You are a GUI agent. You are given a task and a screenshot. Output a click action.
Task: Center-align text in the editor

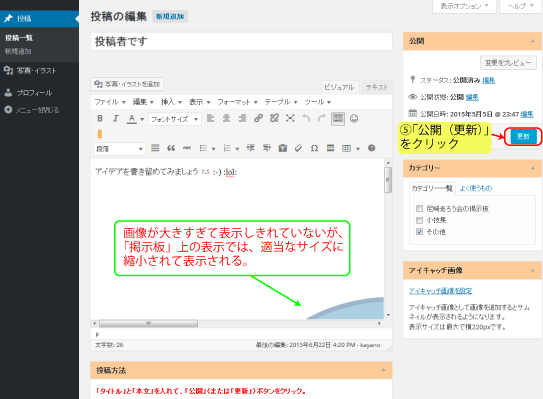click(226, 118)
